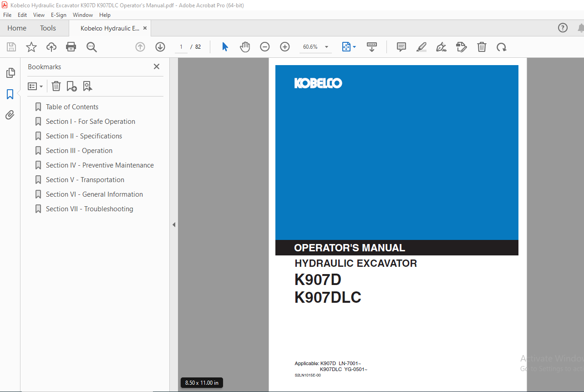Add document to starred with star icon
584x392 pixels.
31,47
